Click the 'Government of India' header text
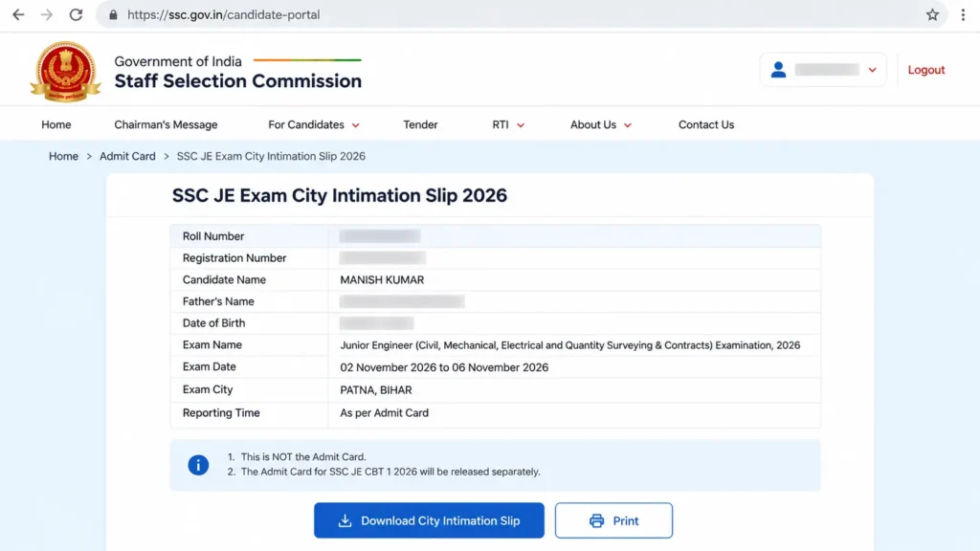This screenshot has height=551, width=980. pos(177,61)
